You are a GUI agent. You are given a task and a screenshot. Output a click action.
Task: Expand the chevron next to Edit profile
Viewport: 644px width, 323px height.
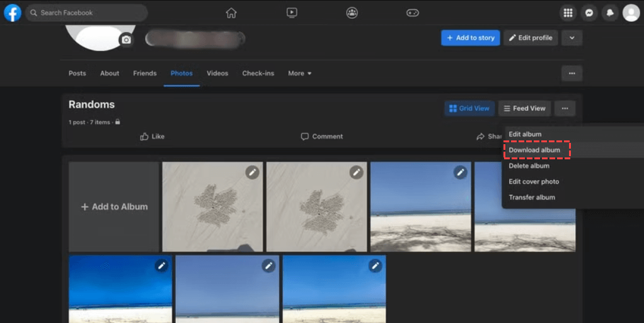(572, 38)
